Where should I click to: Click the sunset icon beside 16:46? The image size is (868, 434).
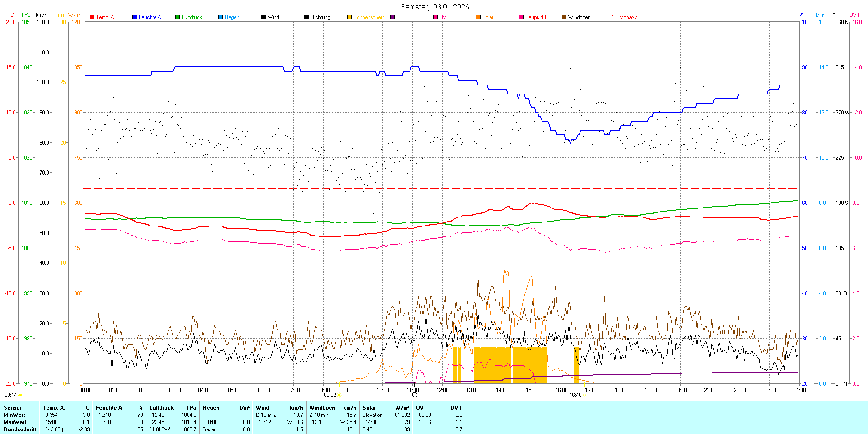click(x=585, y=395)
